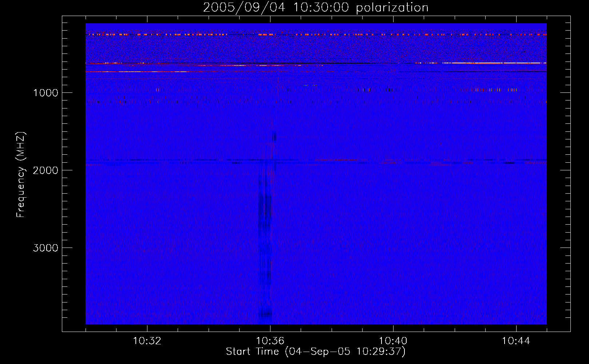This screenshot has width=589, height=364.
Task: Click the "10:44" time tick label
Action: pos(516,341)
